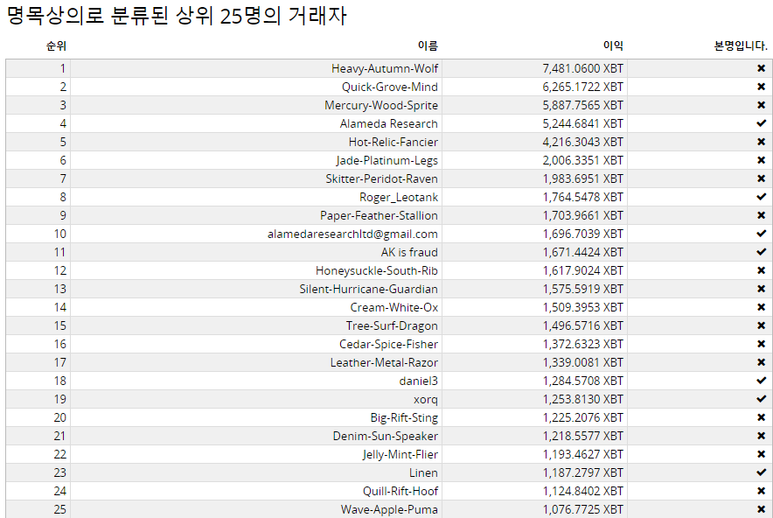The height and width of the screenshot is (518, 773).
Task: Select the name Denim-Sun-Speaker
Action: pyautogui.click(x=385, y=436)
